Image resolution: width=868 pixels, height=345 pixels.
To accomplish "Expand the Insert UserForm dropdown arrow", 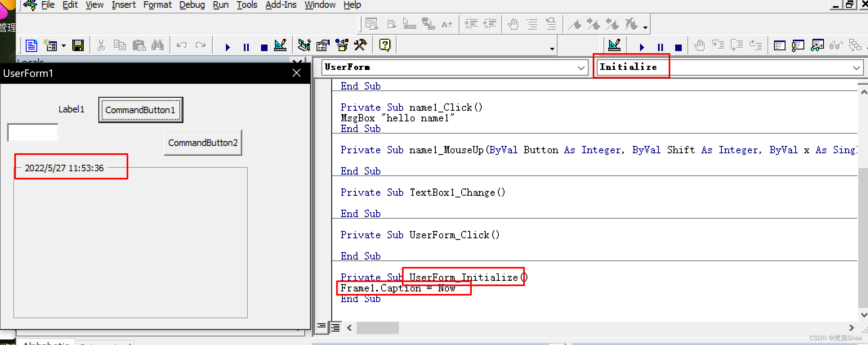I will pyautogui.click(x=64, y=46).
